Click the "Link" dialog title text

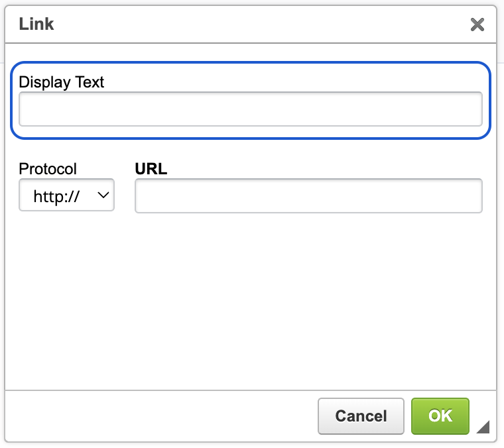coord(36,25)
